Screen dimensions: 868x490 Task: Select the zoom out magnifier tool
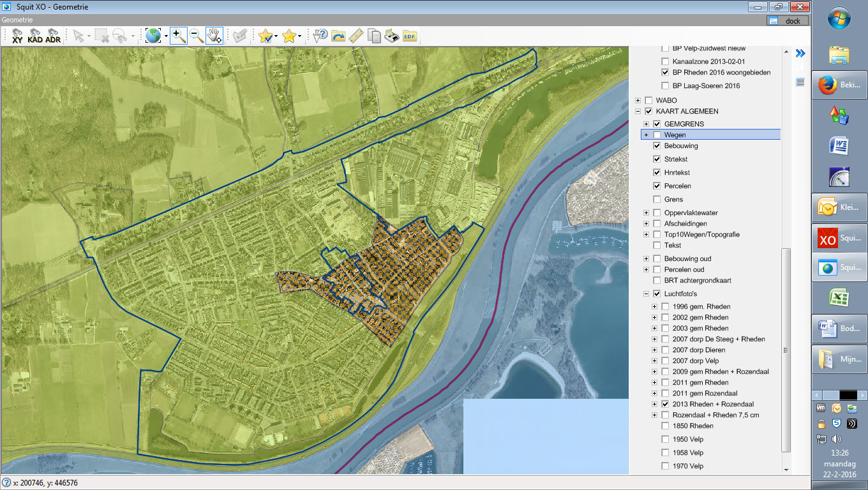(x=196, y=36)
